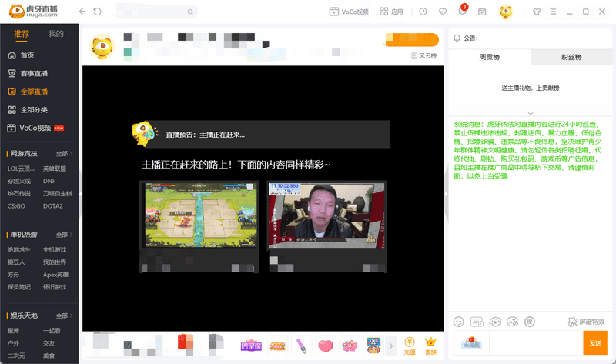
Task: Switch to 我的 tab in sidebar
Action: tap(56, 34)
